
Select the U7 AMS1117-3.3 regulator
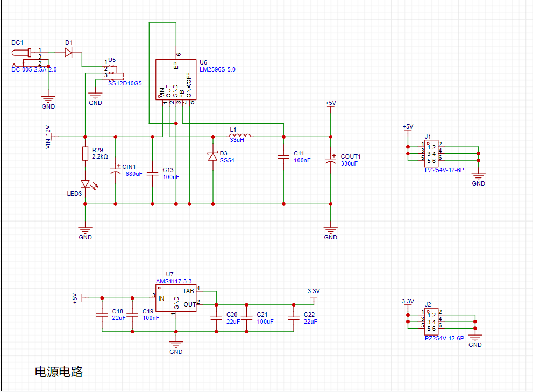176,297
